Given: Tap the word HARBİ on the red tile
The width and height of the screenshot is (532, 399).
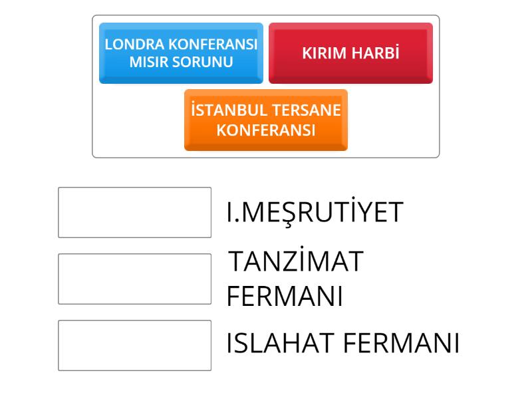Looking at the screenshot, I should click(376, 53).
